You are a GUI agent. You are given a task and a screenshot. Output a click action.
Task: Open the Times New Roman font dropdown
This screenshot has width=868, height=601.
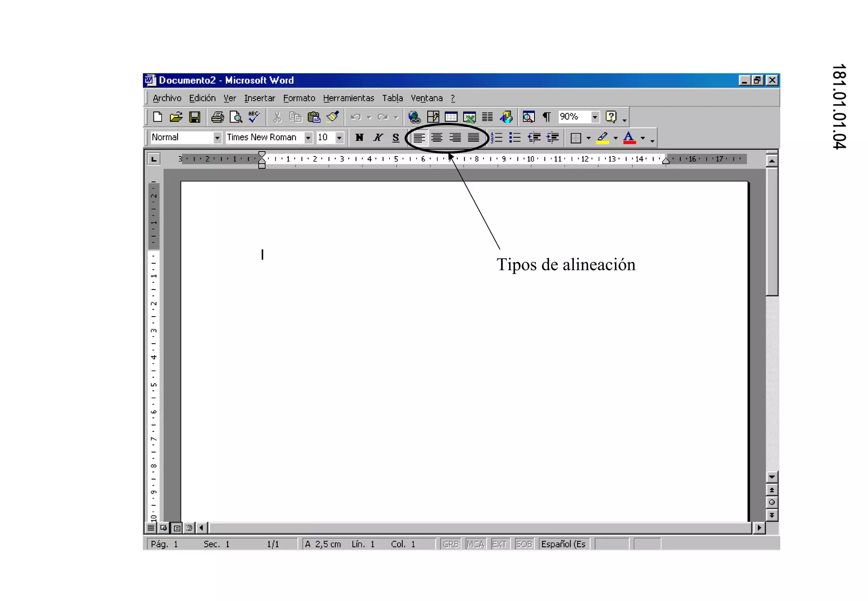308,137
